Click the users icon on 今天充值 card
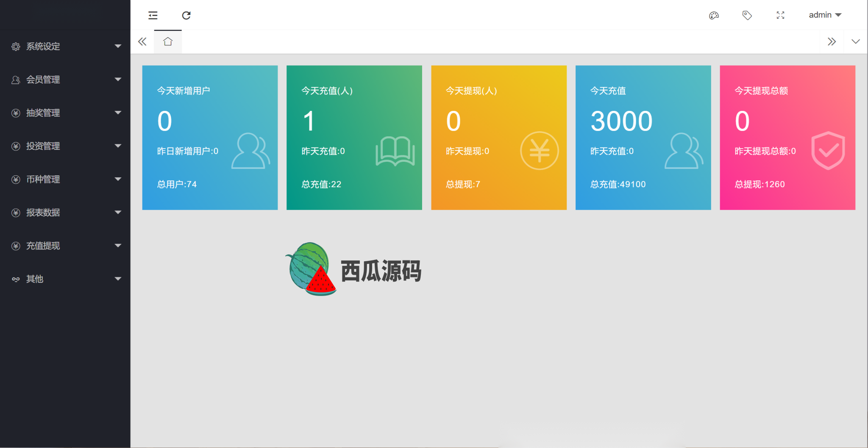This screenshot has height=448, width=868. coord(684,151)
